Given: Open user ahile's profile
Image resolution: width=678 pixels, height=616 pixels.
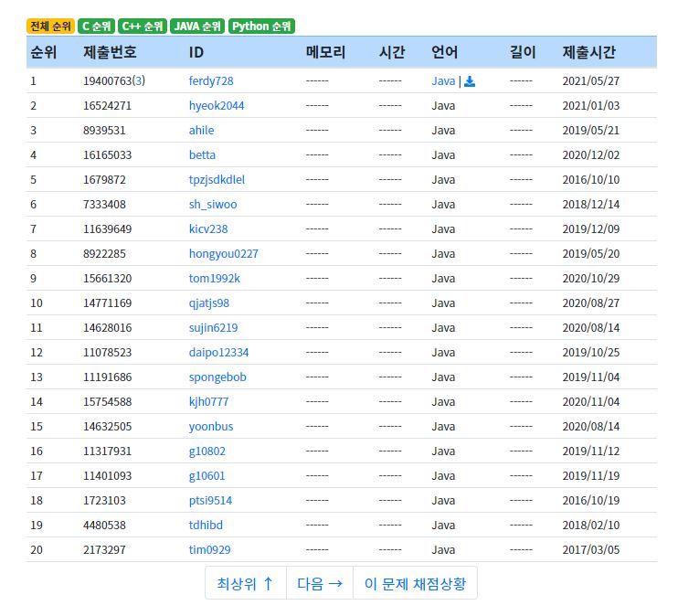Looking at the screenshot, I should [202, 130].
